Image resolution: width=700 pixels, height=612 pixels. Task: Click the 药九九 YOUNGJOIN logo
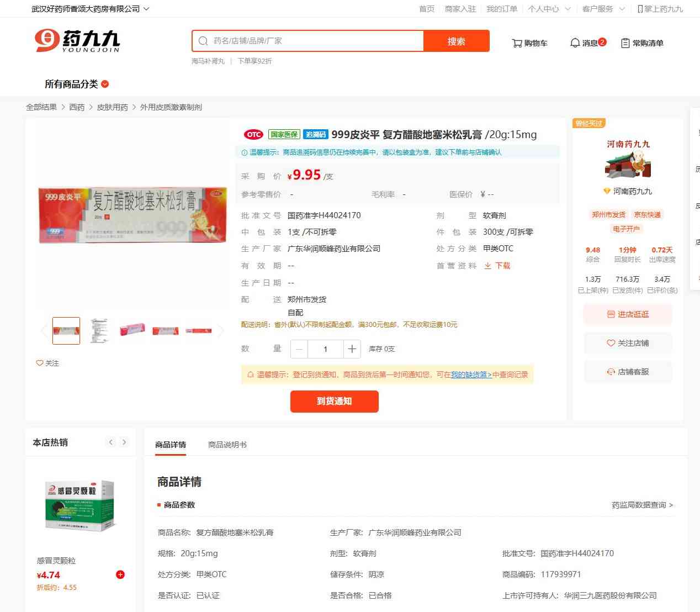77,41
